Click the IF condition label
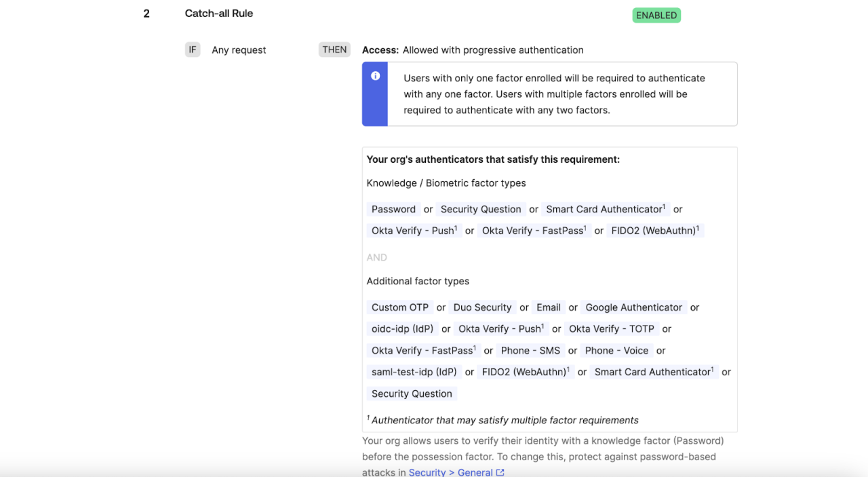Screen dimensions: 868x477 (x=193, y=50)
